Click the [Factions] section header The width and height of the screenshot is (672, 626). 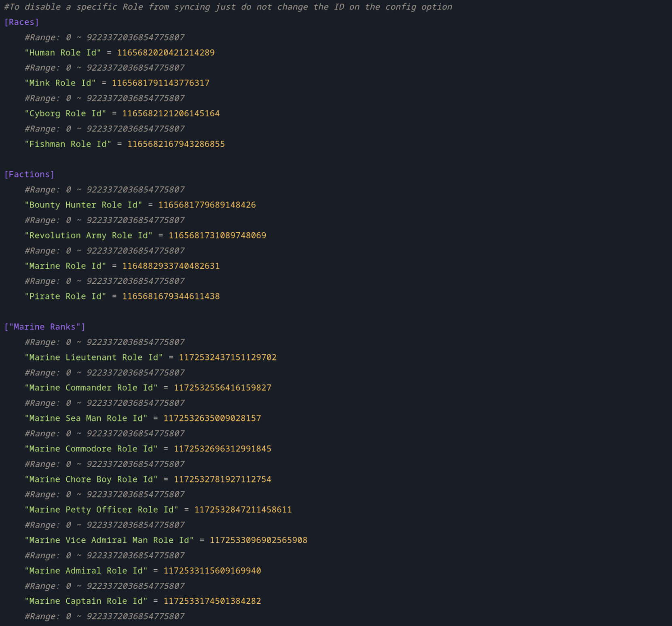tap(29, 175)
